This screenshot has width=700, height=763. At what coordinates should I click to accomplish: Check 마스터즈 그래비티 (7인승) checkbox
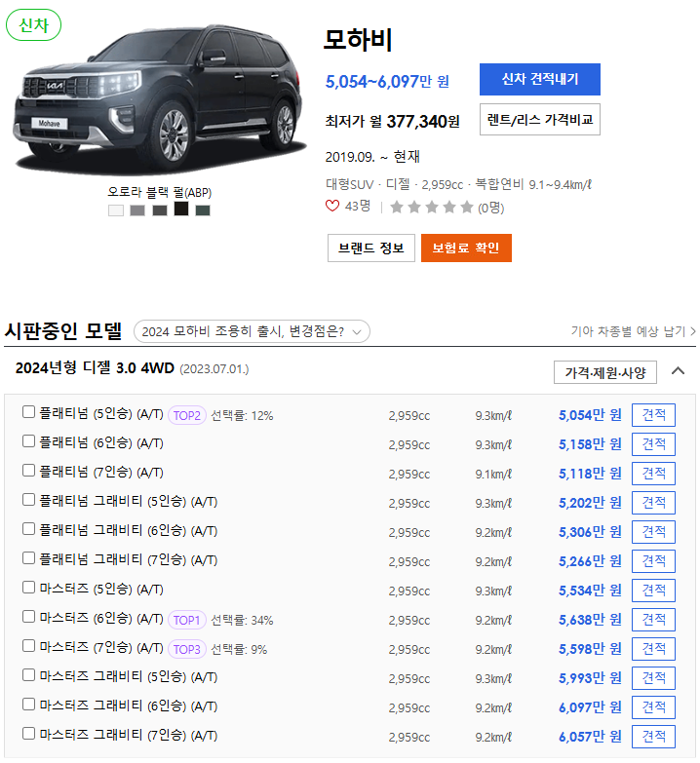(x=28, y=734)
